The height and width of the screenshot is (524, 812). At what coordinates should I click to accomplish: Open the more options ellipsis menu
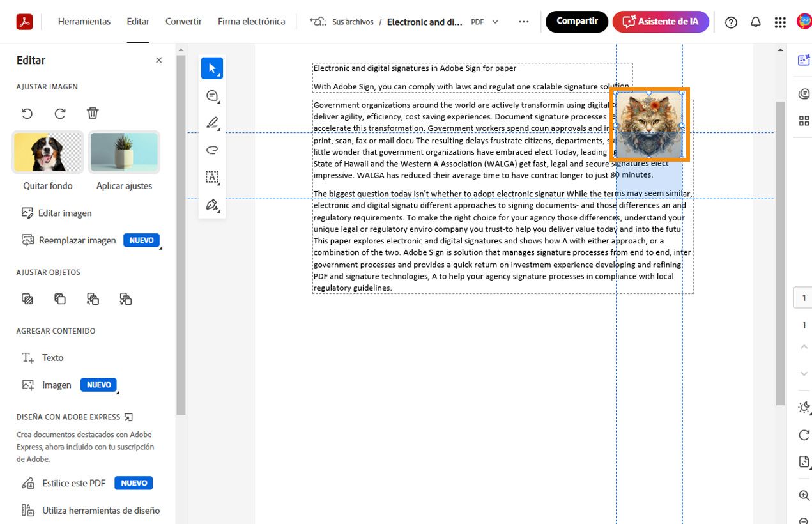[523, 21]
